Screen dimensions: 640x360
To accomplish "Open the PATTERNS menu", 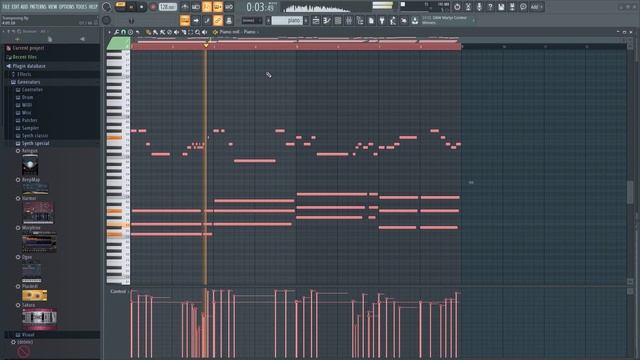I will (x=38, y=7).
